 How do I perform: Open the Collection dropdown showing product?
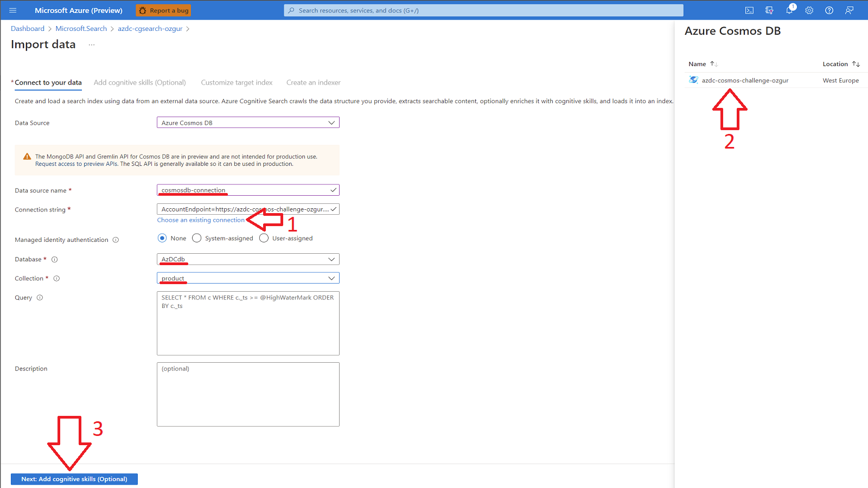pos(331,278)
